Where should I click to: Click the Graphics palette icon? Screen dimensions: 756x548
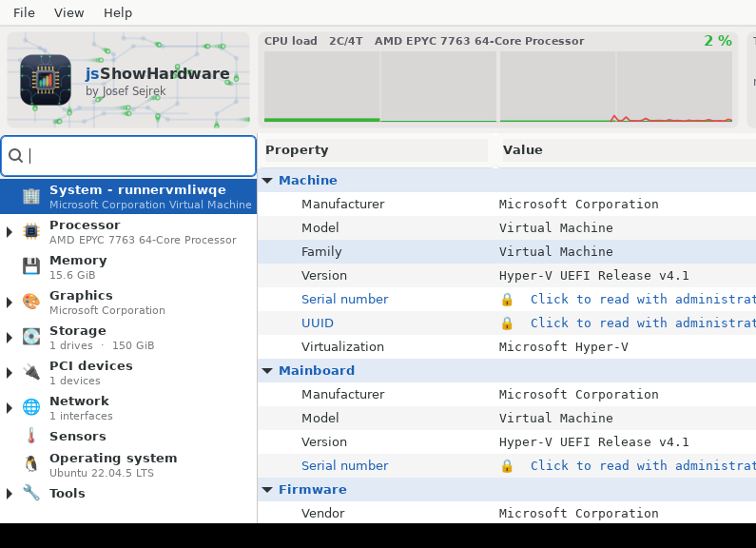[31, 302]
